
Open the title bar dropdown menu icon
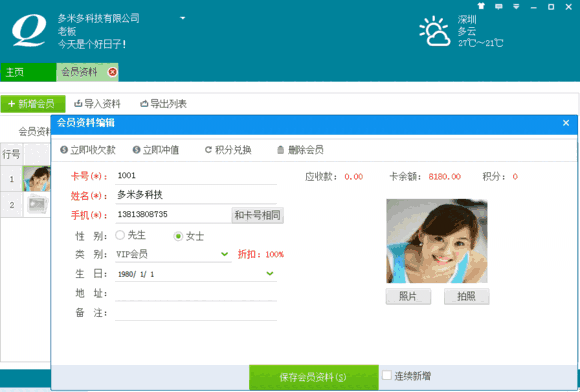click(516, 6)
